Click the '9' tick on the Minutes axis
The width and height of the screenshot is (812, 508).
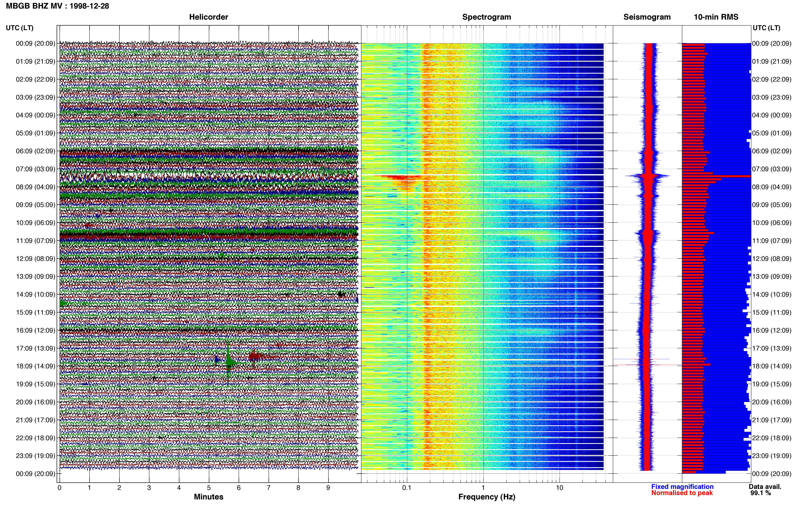[x=328, y=488]
